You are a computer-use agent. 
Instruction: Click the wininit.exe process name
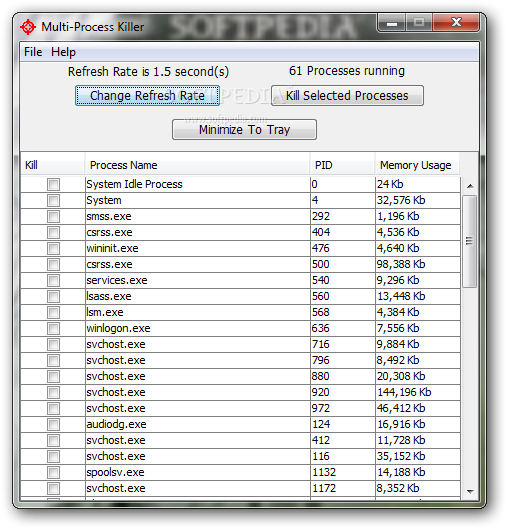pos(112,248)
